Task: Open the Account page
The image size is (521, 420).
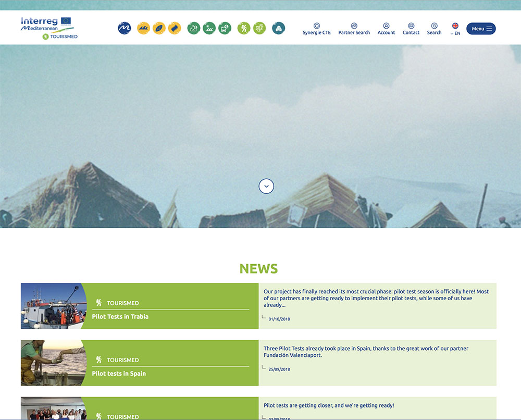Action: tap(386, 29)
